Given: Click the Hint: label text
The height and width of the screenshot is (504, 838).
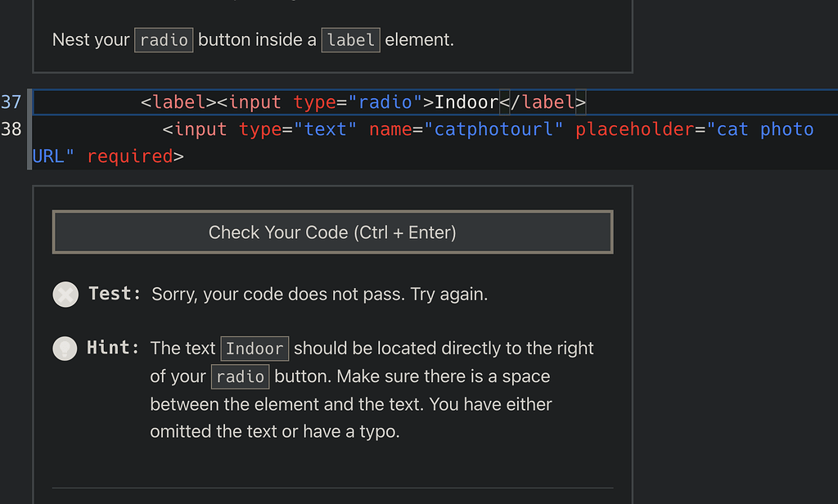Looking at the screenshot, I should 113,348.
